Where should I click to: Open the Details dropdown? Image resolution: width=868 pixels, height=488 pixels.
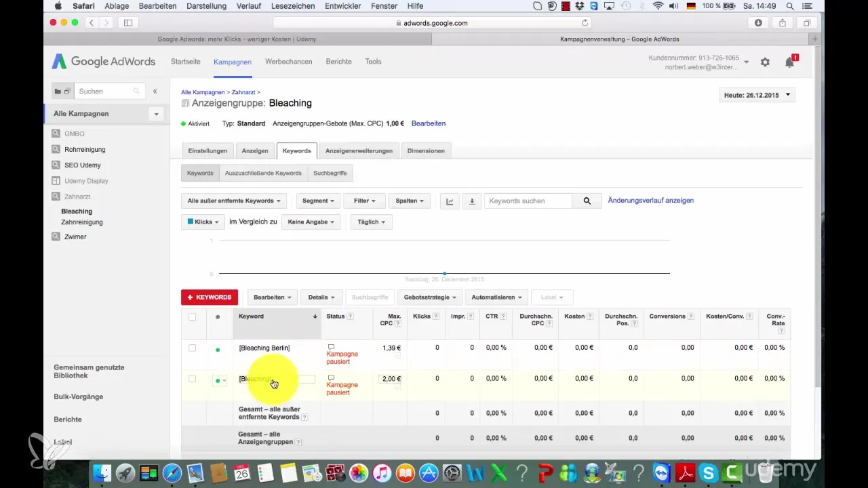pos(321,297)
